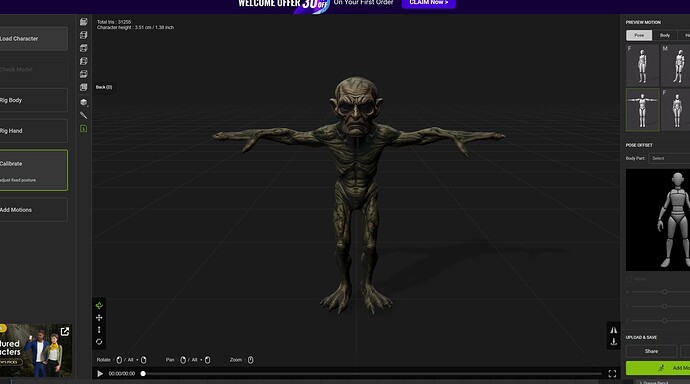The height and width of the screenshot is (384, 690).
Task: Toggle the bone display icon
Action: pos(84,115)
